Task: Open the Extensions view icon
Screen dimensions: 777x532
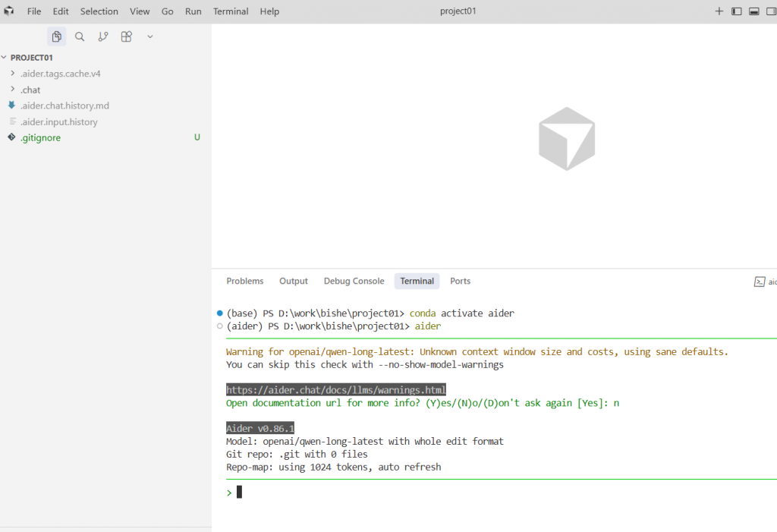Action: [x=127, y=36]
